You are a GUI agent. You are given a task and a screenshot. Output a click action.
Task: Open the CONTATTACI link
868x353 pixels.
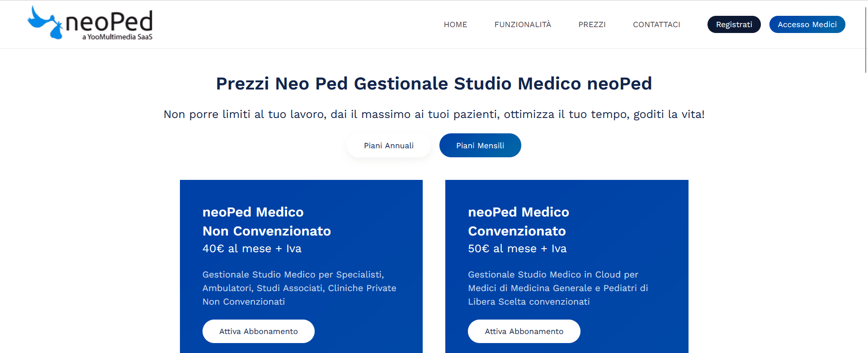tap(656, 24)
